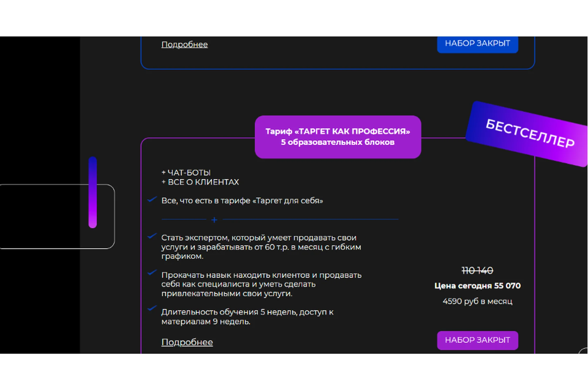The image size is (588, 392).
Task: Click checkmark beside Прокачать навык paragraph
Action: tap(152, 273)
